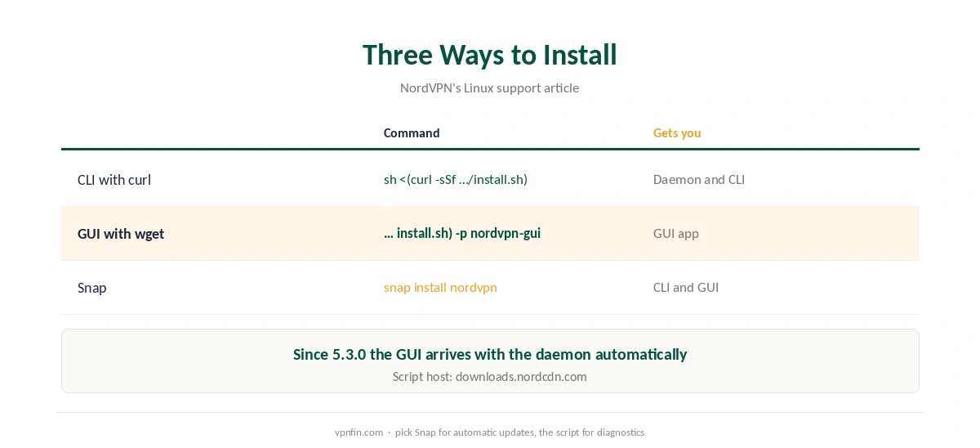Select the subtitle 'NordVPN's Linux support article'
This screenshot has width=980, height=448.
[x=489, y=88]
